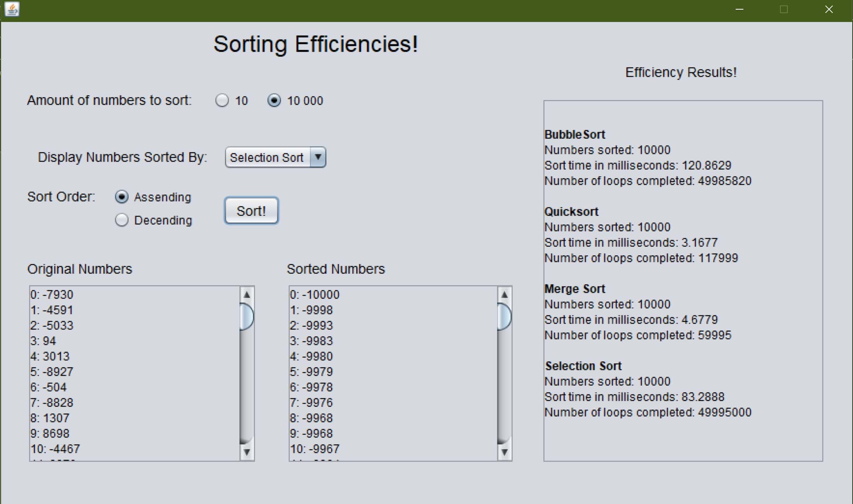Image resolution: width=853 pixels, height=504 pixels.
Task: Open the Selection Sort dropdown arrow
Action: [x=318, y=157]
